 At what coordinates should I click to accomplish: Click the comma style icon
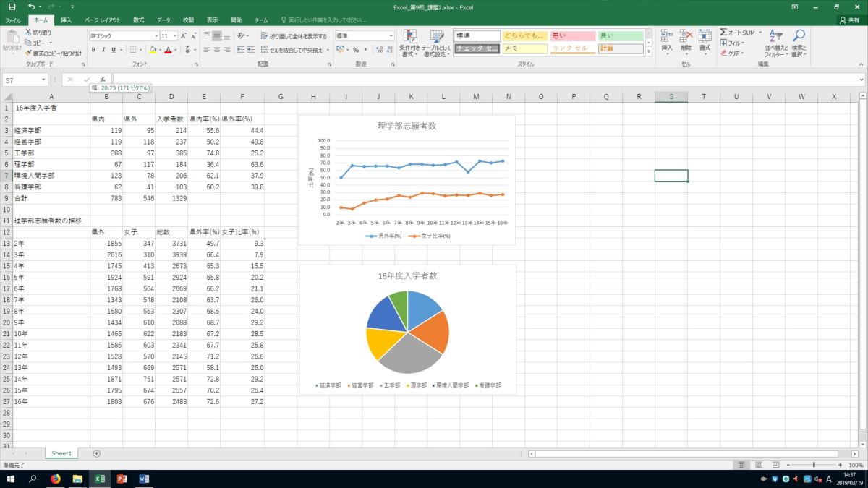tap(365, 50)
